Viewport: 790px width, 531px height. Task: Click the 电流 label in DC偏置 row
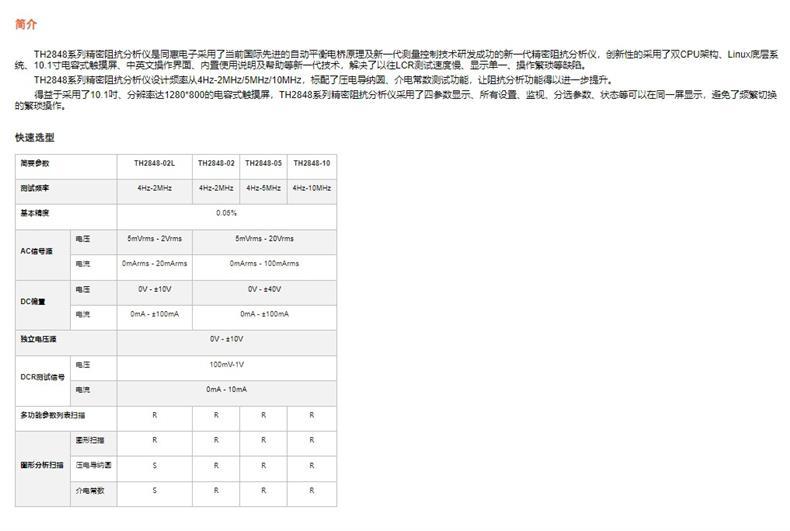[83, 314]
